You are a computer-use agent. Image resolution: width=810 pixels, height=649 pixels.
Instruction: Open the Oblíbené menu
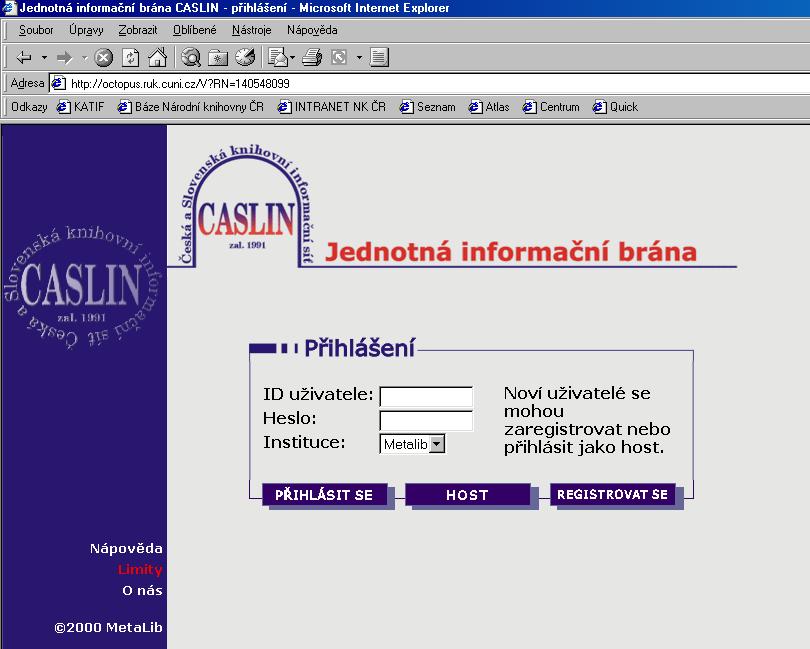click(194, 30)
